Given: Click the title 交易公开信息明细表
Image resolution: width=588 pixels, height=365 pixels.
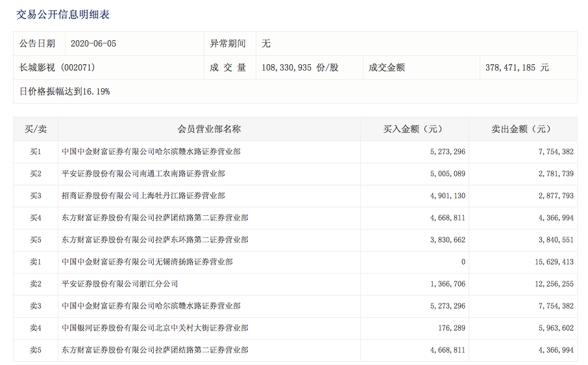Looking at the screenshot, I should pos(62,15).
